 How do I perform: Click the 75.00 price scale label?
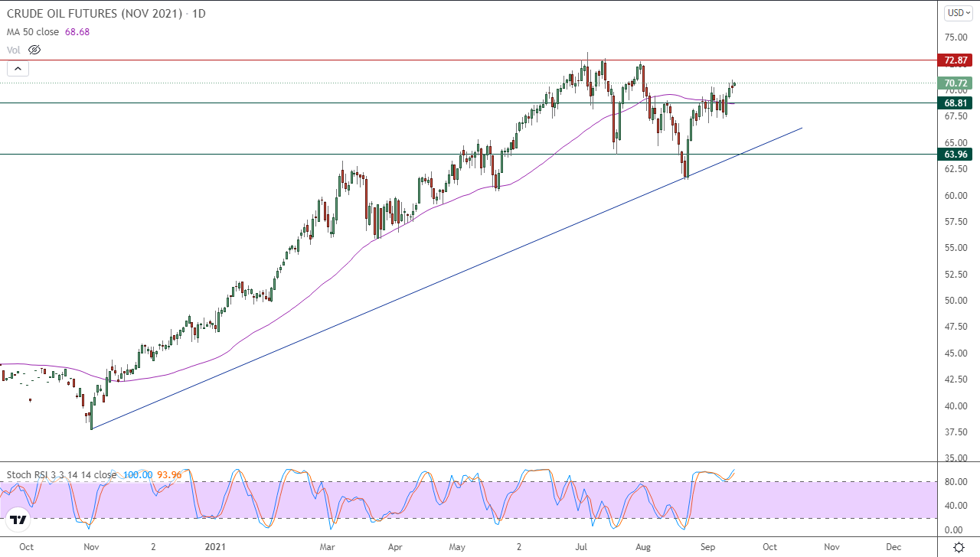[955, 37]
